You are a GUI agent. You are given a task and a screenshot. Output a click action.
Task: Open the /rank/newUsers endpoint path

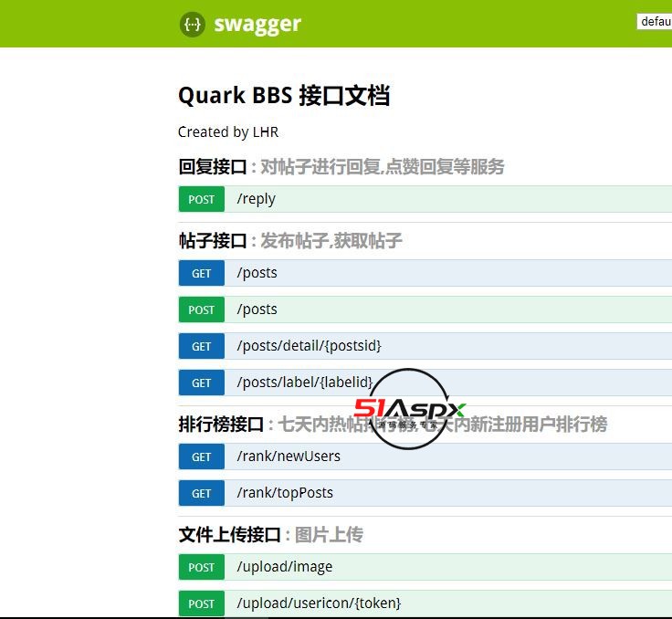(x=289, y=456)
